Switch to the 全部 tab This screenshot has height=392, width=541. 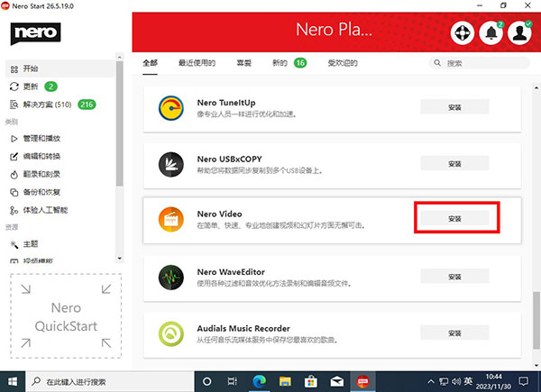[x=150, y=63]
